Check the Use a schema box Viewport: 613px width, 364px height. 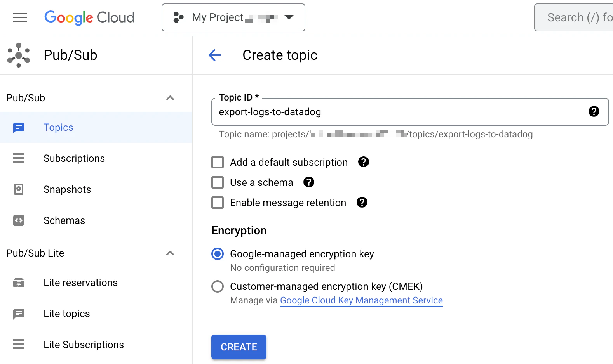coord(218,182)
